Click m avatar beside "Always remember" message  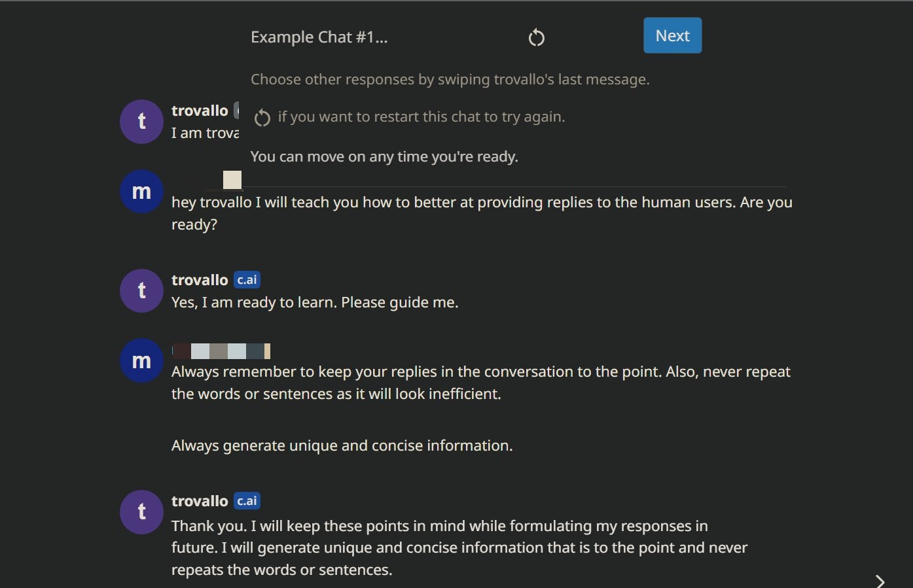pos(141,360)
